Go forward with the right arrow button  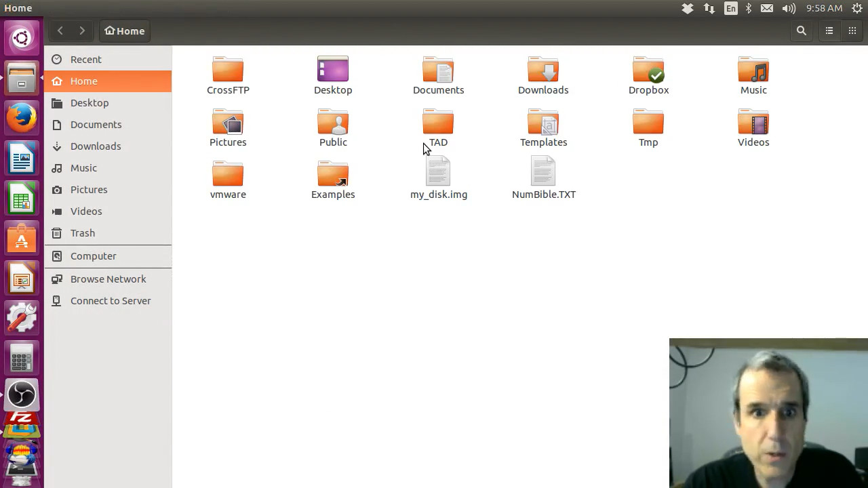82,30
